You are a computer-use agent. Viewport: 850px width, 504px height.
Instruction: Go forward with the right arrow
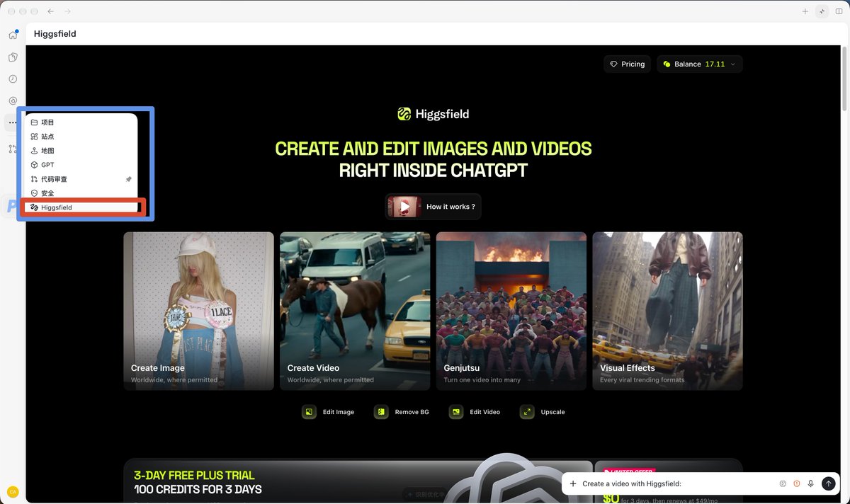tap(67, 11)
